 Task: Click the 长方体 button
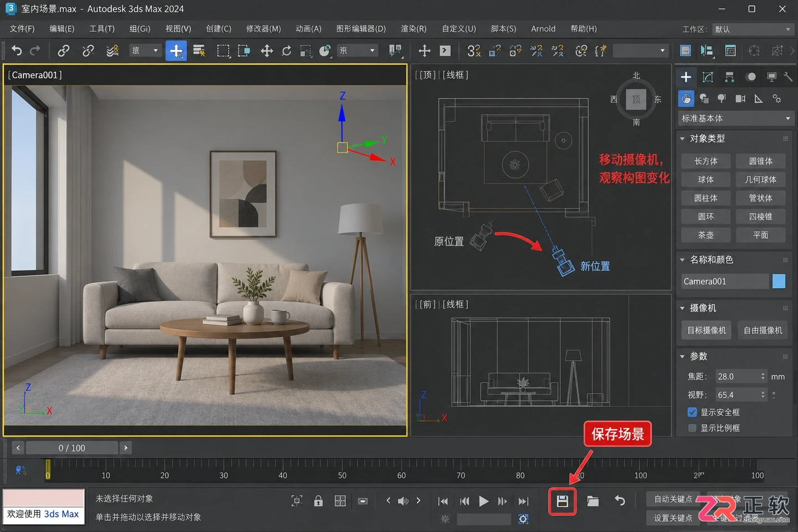(706, 161)
